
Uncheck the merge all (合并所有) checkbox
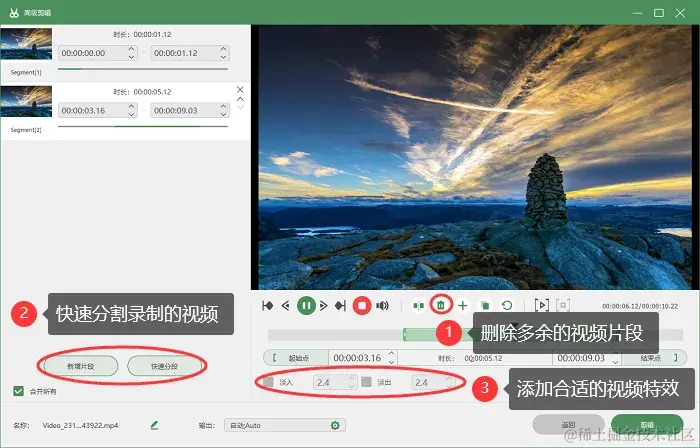[x=18, y=391]
